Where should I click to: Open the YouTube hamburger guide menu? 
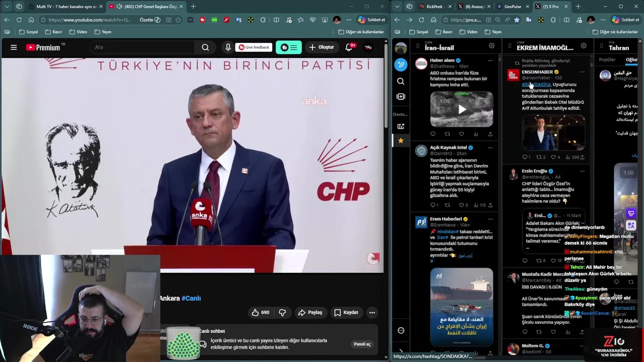14,47
